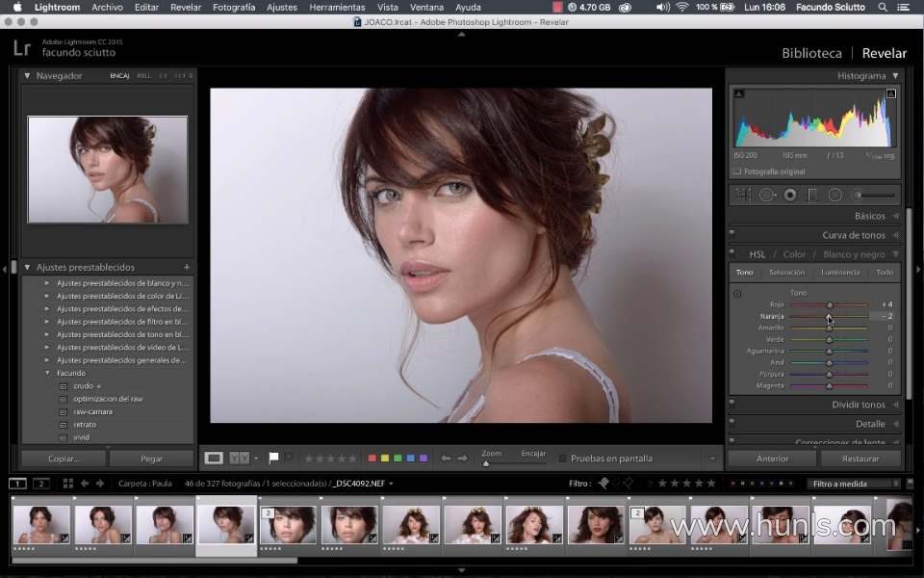Toggle Detalle panel on/off switch
Image resolution: width=924 pixels, height=578 pixels.
click(731, 422)
